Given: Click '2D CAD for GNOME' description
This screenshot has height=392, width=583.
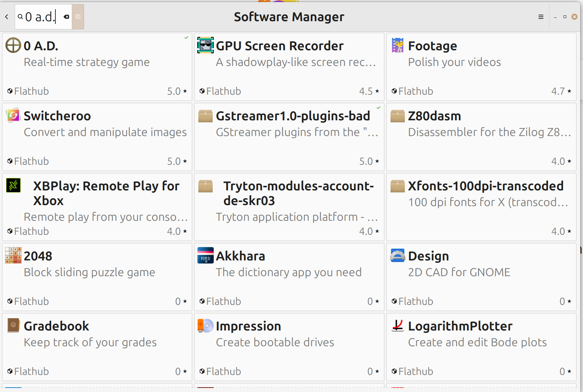Looking at the screenshot, I should 459,272.
